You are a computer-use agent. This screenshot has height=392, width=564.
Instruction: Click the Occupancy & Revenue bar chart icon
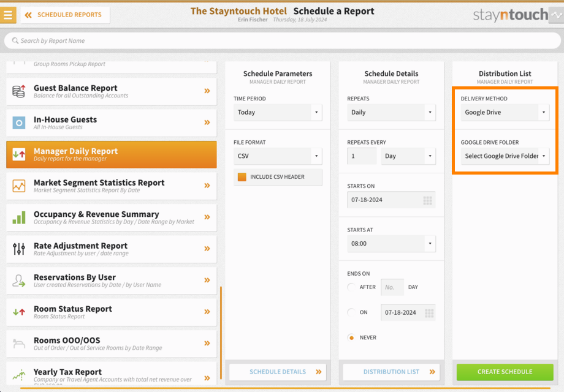19,217
